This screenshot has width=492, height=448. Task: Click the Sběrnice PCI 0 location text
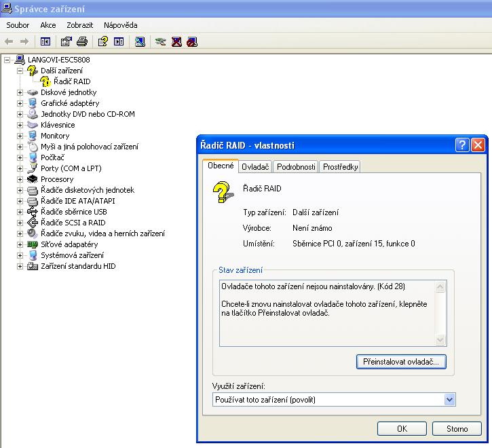click(354, 244)
